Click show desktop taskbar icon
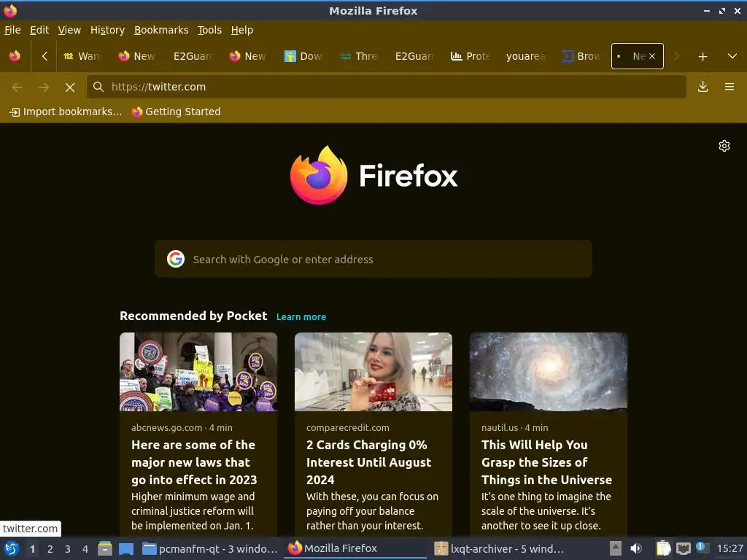This screenshot has width=747, height=560. [x=126, y=548]
